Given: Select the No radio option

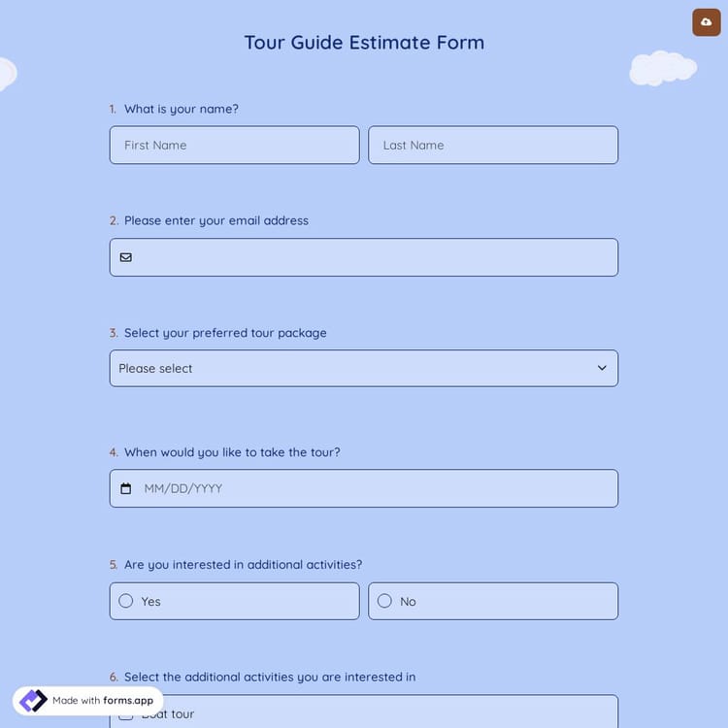Looking at the screenshot, I should click(x=384, y=601).
